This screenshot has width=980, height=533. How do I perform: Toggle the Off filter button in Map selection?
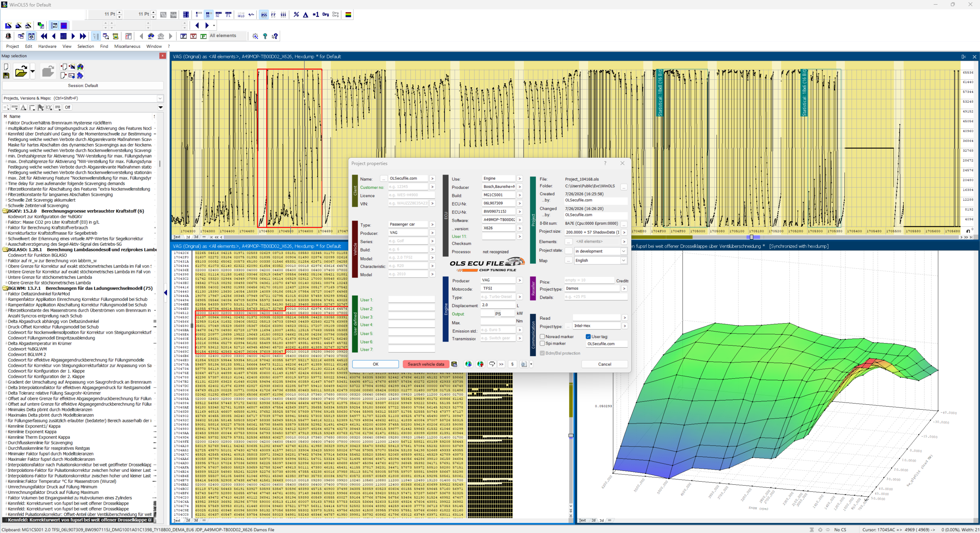68,107
